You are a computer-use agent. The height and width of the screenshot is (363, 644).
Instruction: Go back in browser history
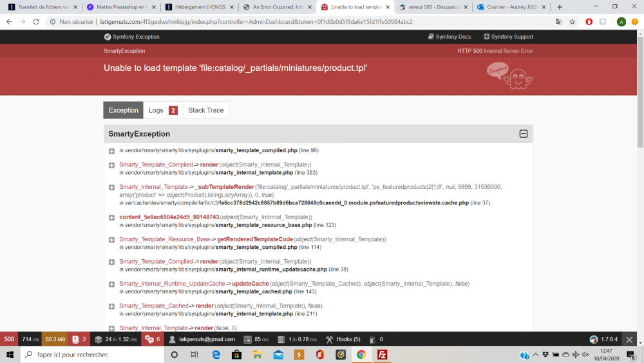pos(9,22)
